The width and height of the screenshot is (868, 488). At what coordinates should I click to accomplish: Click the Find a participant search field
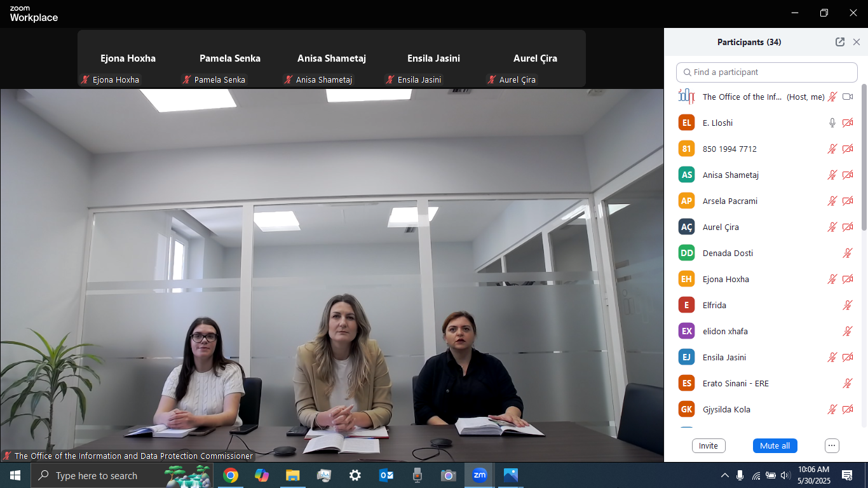point(767,72)
